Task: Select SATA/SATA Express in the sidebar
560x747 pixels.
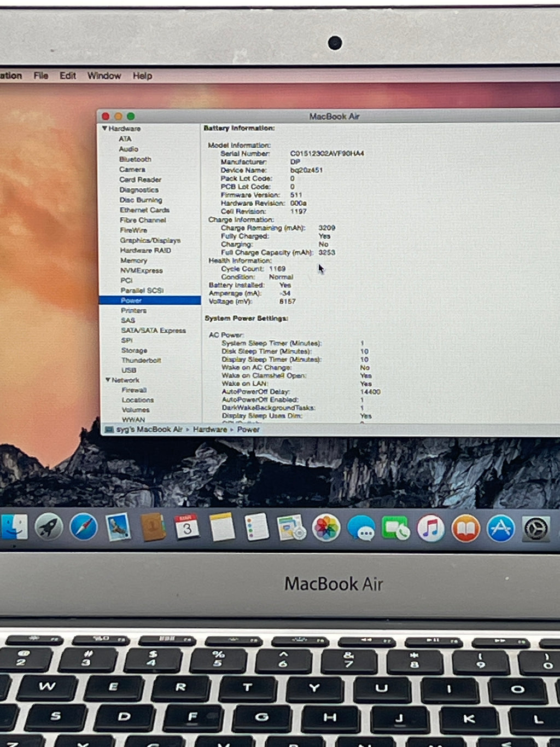Action: click(x=154, y=331)
